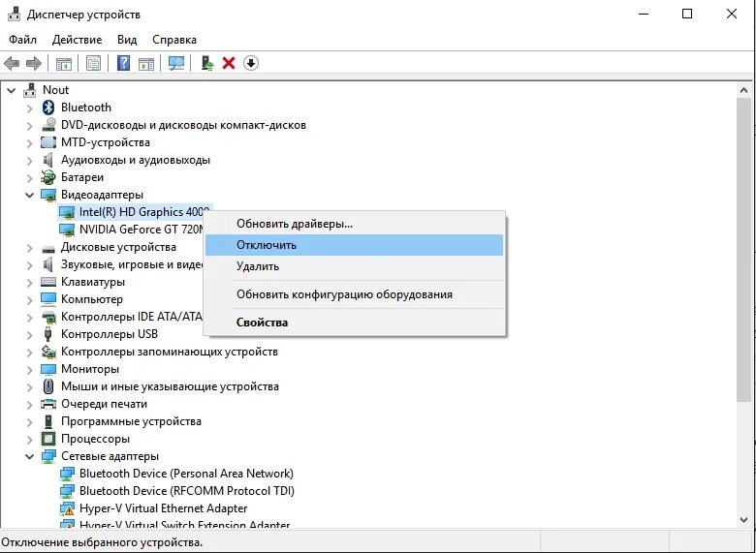Choose Отключить in the context menu
The image size is (756, 553).
tap(354, 245)
